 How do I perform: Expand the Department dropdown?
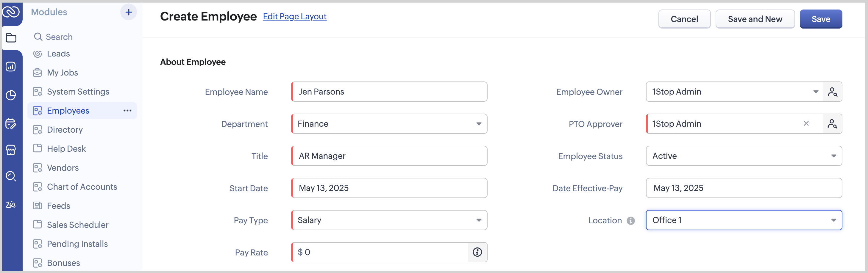pos(478,124)
